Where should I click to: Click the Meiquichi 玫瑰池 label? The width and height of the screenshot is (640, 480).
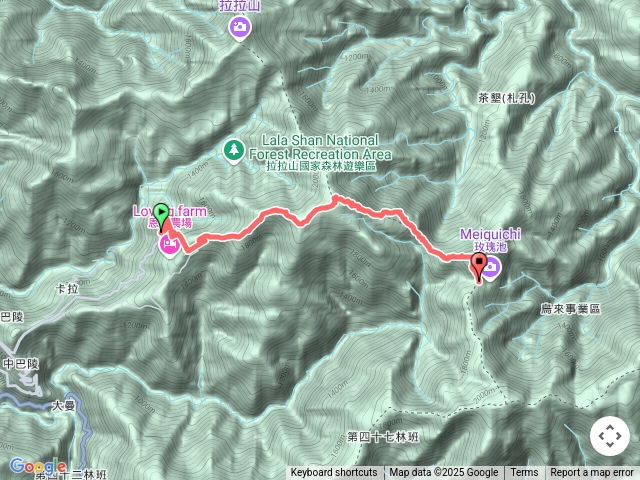tap(490, 240)
